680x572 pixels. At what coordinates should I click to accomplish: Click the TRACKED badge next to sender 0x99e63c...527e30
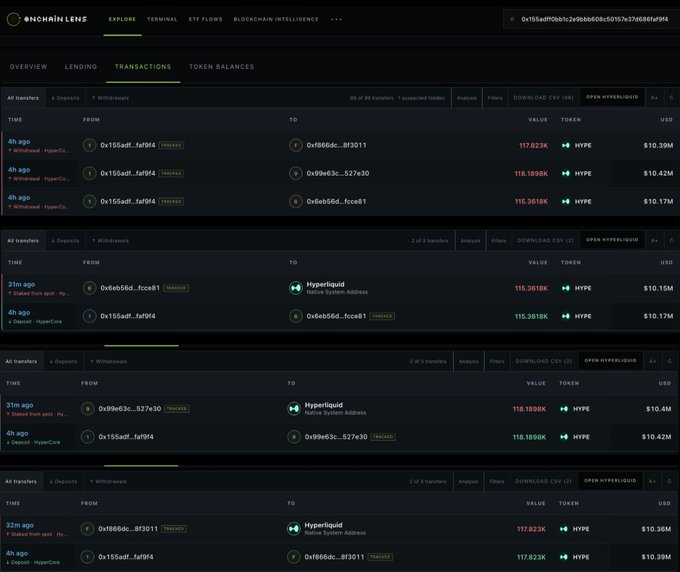point(177,409)
